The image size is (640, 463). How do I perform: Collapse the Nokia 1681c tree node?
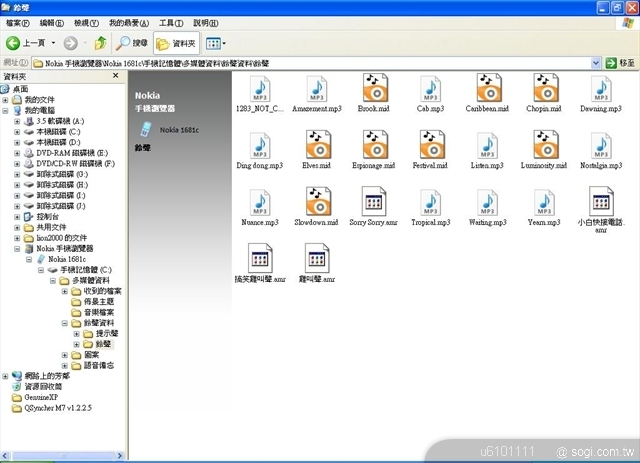click(x=29, y=259)
